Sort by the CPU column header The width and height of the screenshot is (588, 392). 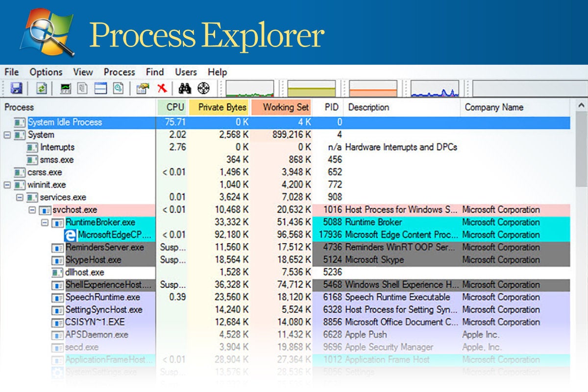tap(172, 107)
